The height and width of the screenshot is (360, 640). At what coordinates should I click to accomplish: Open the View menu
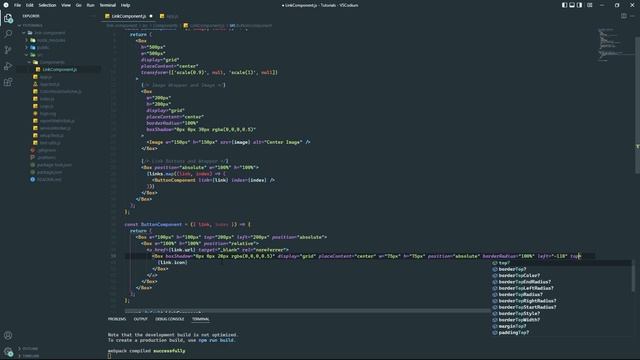pos(66,5)
